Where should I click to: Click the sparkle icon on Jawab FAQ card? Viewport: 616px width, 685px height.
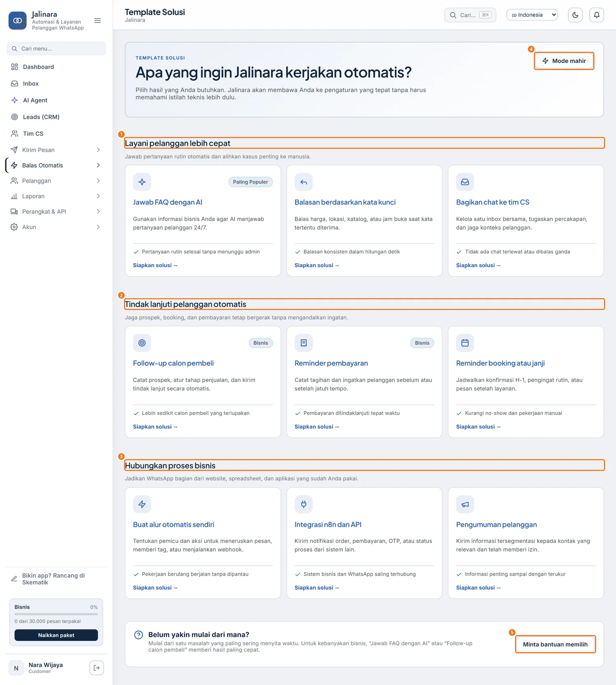tap(142, 182)
